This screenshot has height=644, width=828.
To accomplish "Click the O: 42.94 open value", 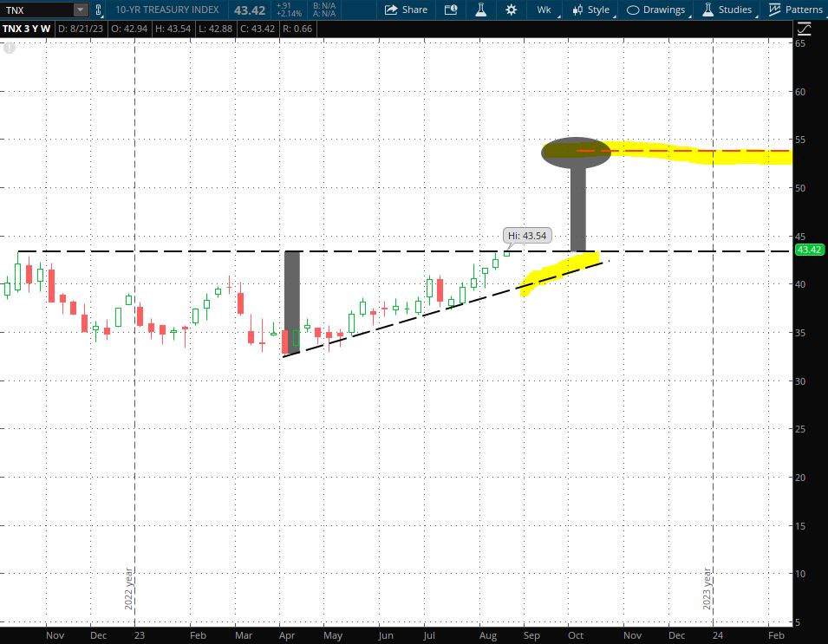I will coord(129,29).
